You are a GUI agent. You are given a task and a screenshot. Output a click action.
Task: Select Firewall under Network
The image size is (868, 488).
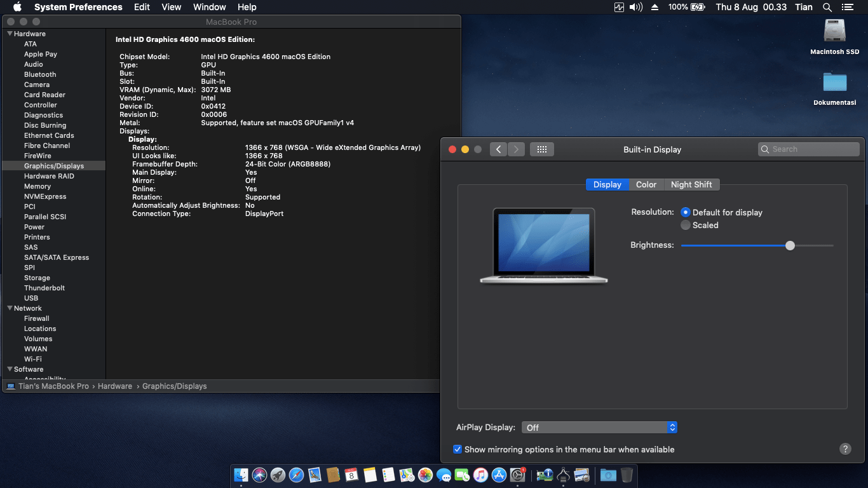[37, 318]
